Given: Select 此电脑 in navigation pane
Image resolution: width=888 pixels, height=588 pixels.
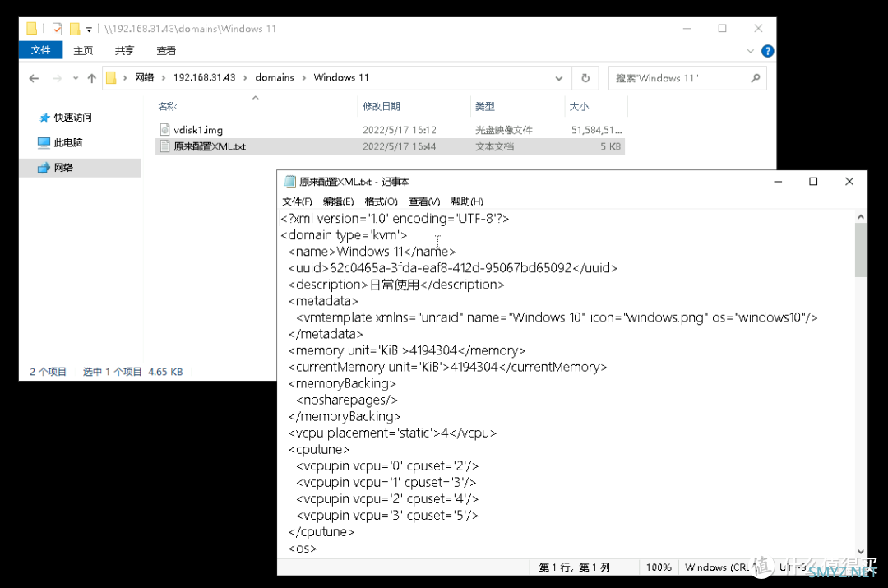Looking at the screenshot, I should 61,142.
